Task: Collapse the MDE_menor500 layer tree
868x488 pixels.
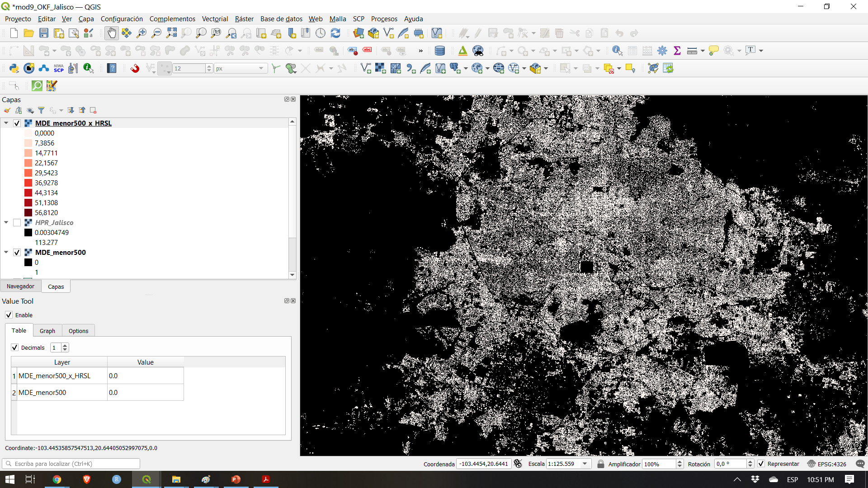Action: (x=6, y=252)
